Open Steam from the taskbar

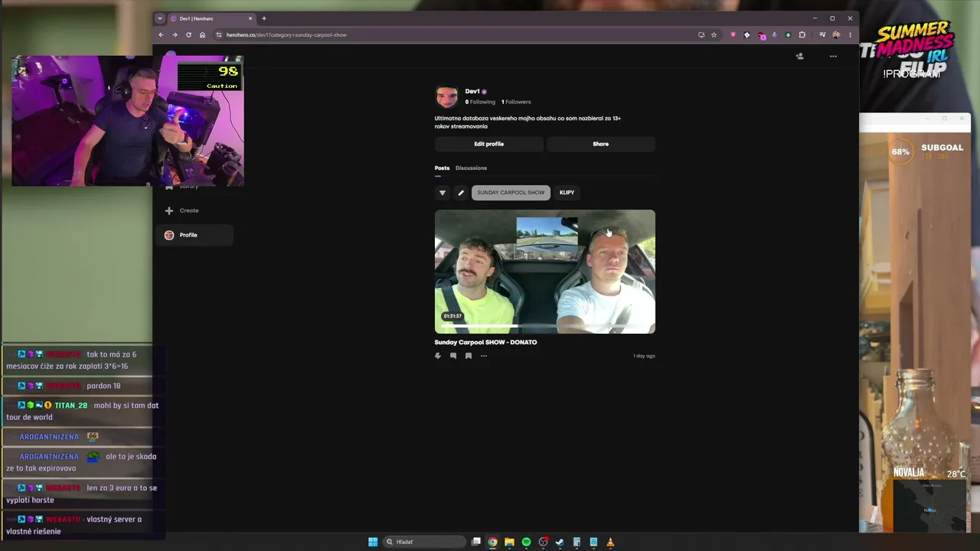pos(560,542)
